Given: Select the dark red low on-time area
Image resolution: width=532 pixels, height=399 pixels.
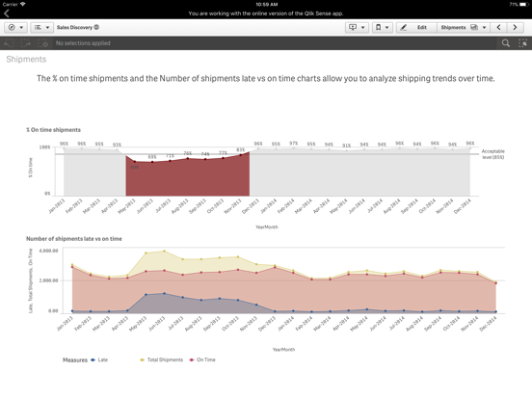Looking at the screenshot, I should pos(188,178).
